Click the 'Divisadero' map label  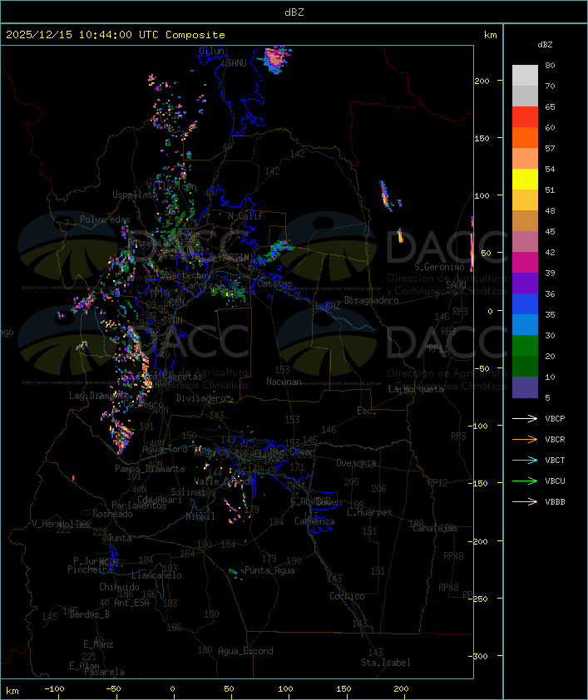[201, 397]
